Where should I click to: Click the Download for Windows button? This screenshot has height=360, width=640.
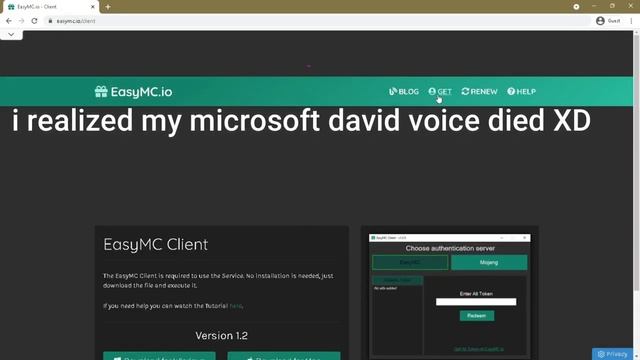pos(159,356)
